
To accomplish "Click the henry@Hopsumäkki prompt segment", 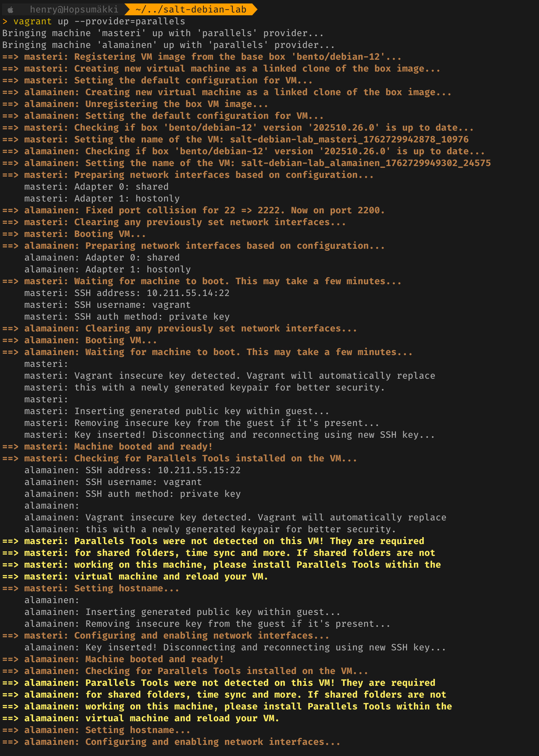I will (x=74, y=9).
